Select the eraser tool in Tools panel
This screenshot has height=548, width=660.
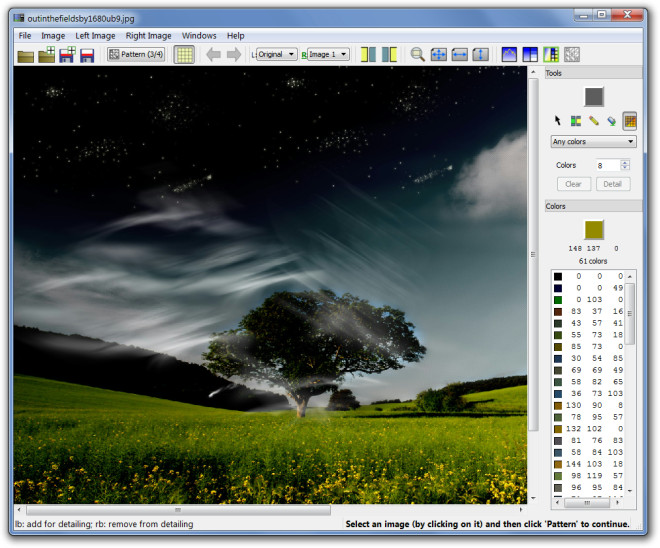pyautogui.click(x=612, y=121)
